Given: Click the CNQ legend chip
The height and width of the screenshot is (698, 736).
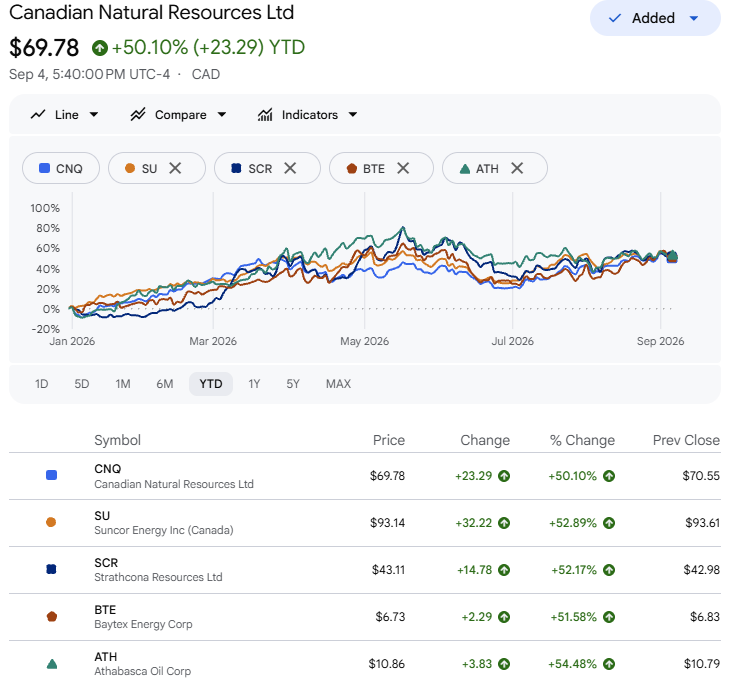Looking at the screenshot, I should point(61,168).
